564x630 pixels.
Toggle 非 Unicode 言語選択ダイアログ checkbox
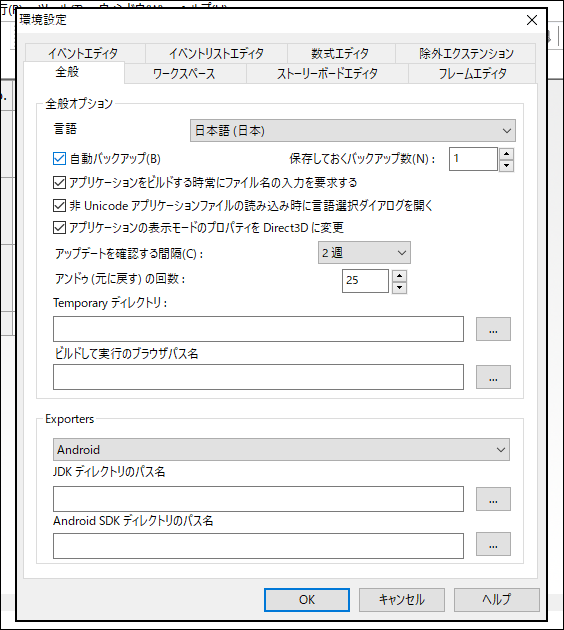point(59,206)
